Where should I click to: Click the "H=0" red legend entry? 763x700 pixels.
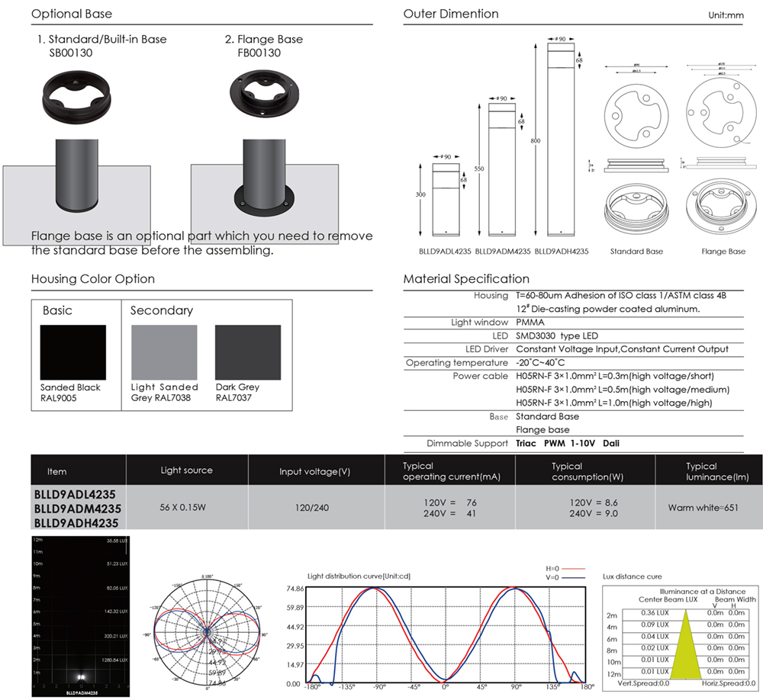pyautogui.click(x=565, y=568)
